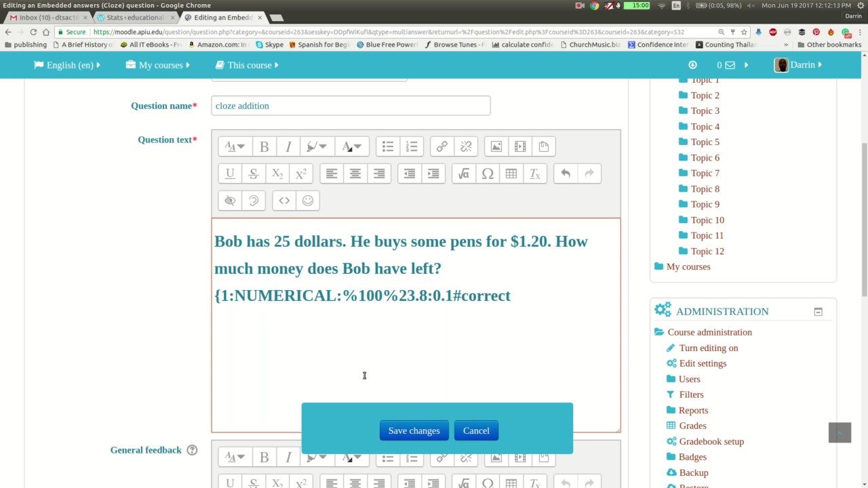Screen dimensions: 868x488
Task: Open Edit settings link
Action: 703,363
